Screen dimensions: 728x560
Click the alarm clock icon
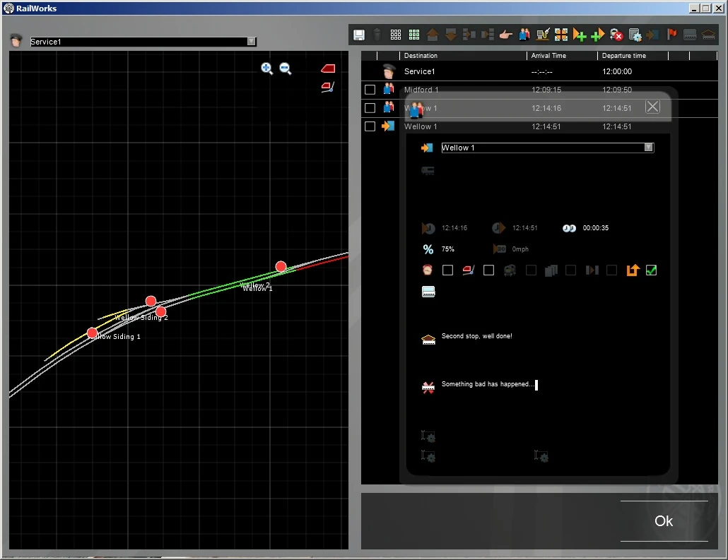click(x=428, y=270)
